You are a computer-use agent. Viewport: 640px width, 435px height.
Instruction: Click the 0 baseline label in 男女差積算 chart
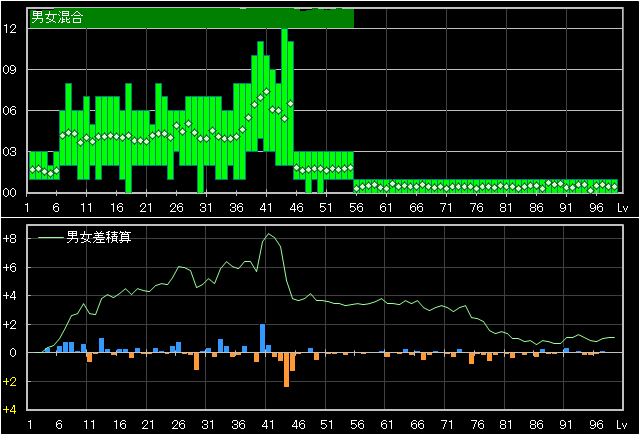point(13,353)
